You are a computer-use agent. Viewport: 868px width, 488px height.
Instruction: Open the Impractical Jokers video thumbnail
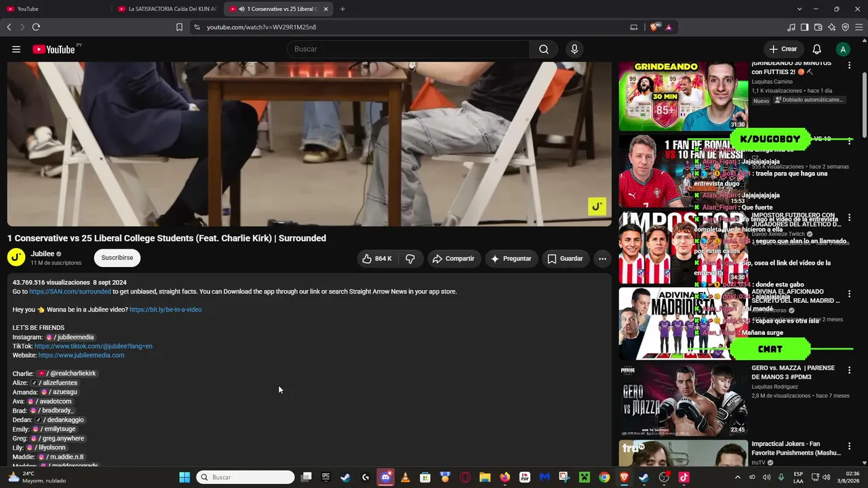tap(684, 454)
